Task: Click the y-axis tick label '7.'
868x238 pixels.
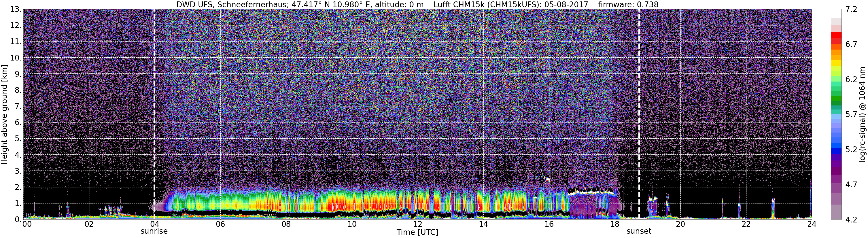Action: click(18, 107)
